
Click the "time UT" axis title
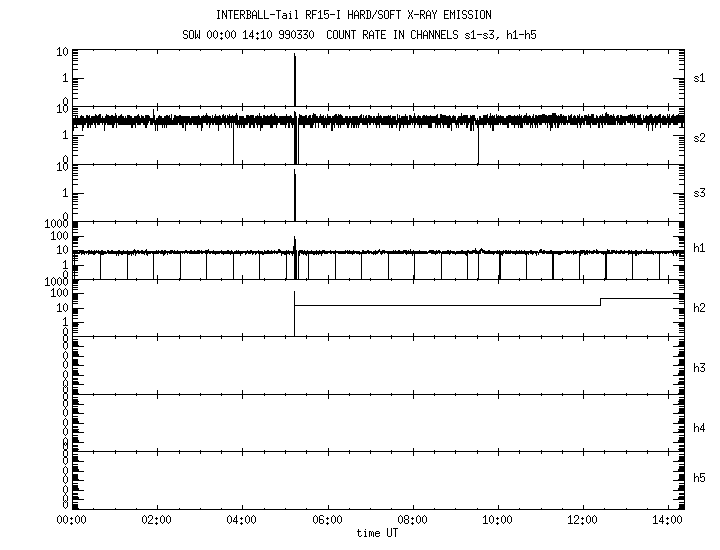click(x=380, y=533)
